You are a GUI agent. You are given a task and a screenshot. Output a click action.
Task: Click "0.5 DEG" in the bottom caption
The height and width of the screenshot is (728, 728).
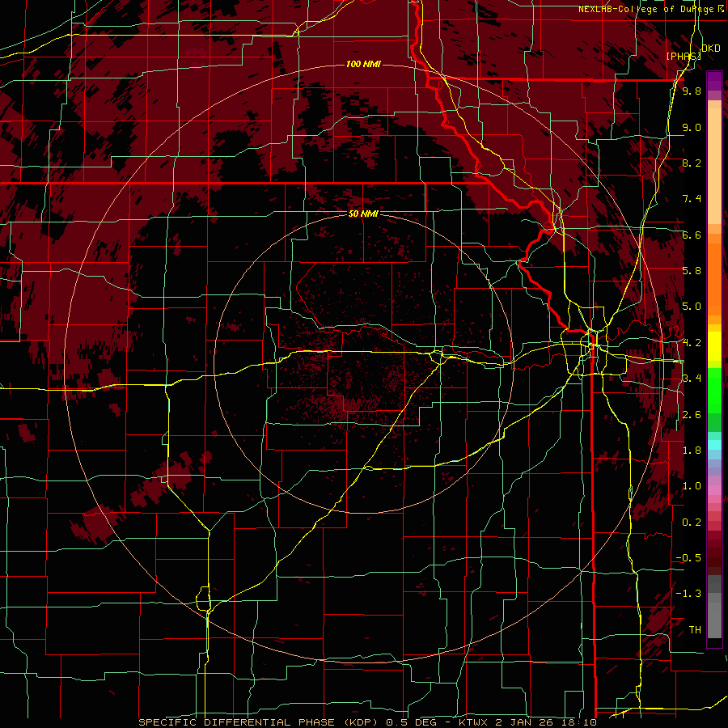click(413, 722)
